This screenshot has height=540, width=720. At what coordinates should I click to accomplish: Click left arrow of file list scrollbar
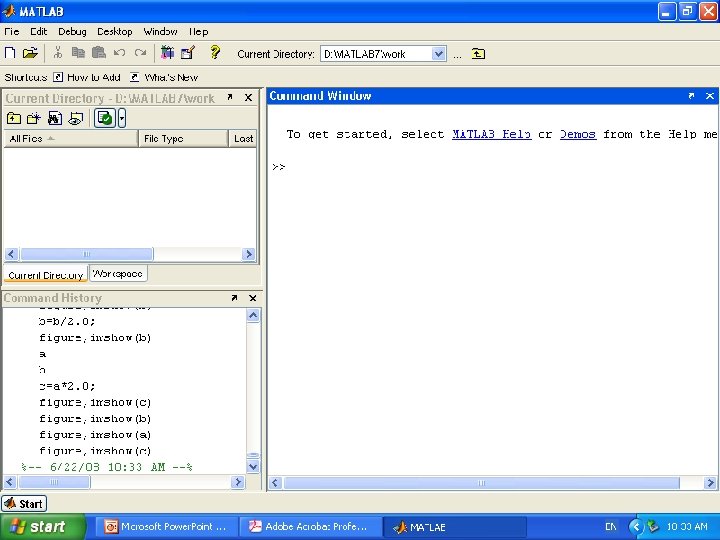tap(11, 254)
